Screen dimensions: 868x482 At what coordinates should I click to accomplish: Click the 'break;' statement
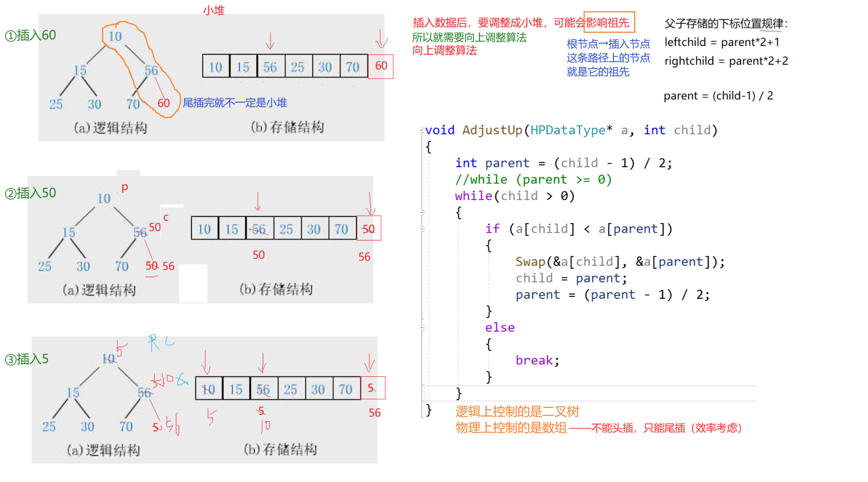click(537, 360)
